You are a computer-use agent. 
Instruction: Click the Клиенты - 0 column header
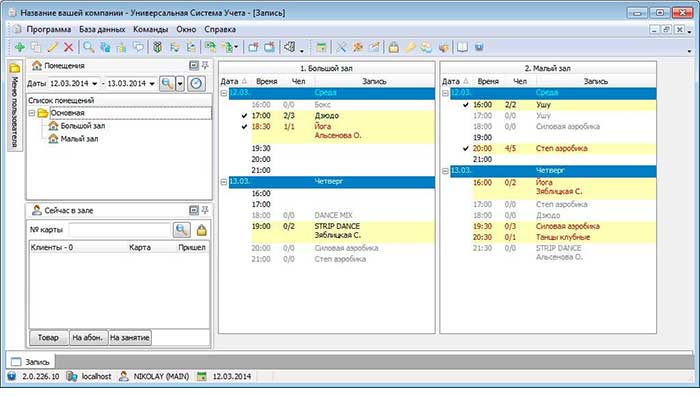[x=51, y=247]
